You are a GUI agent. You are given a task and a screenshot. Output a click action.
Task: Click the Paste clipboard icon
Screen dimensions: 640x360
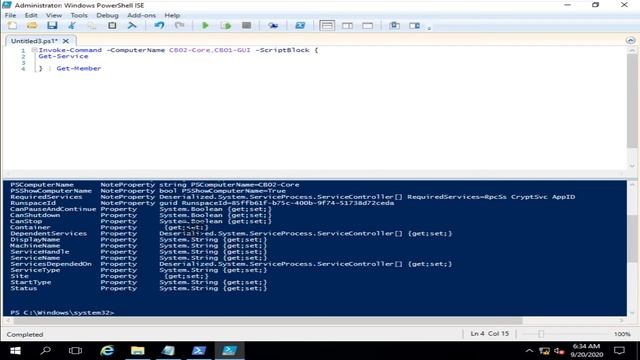[112, 26]
